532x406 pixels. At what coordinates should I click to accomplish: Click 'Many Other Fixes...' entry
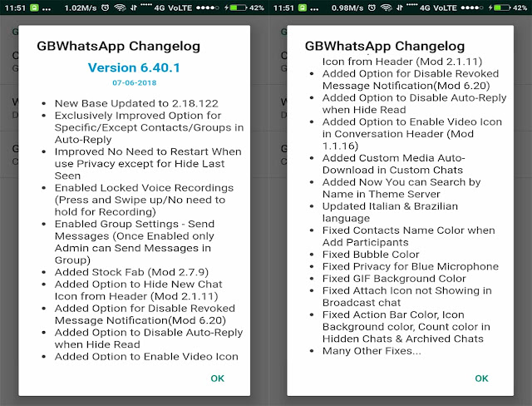point(372,350)
